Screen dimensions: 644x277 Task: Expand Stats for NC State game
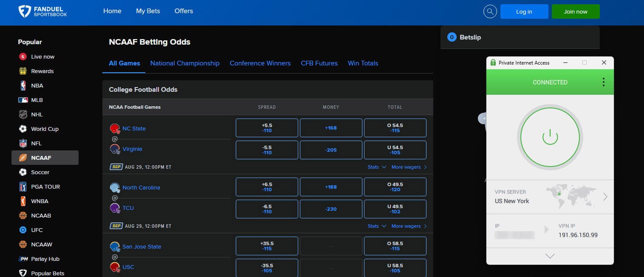click(377, 167)
